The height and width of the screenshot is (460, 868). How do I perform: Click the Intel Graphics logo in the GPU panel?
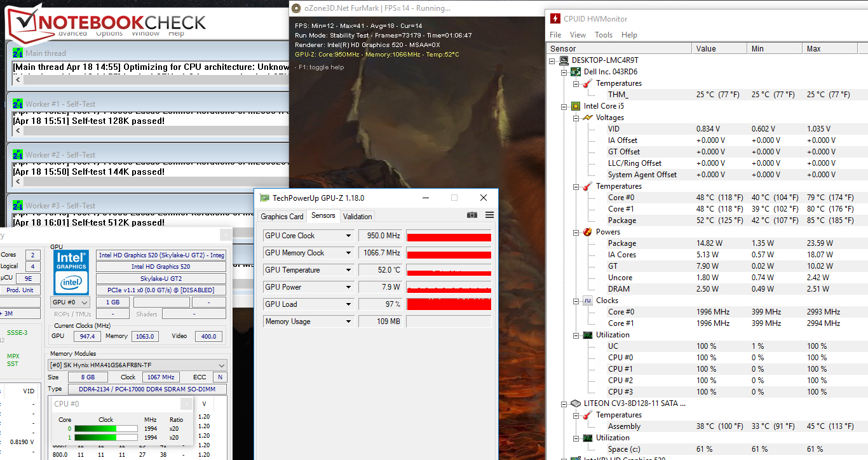click(x=71, y=271)
